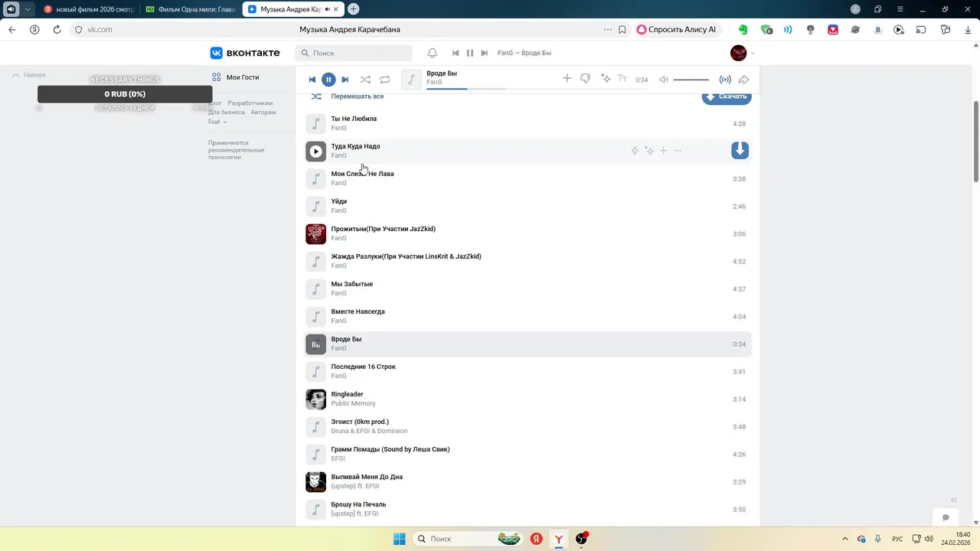Toggle shuffle mode in player bar

(x=365, y=80)
